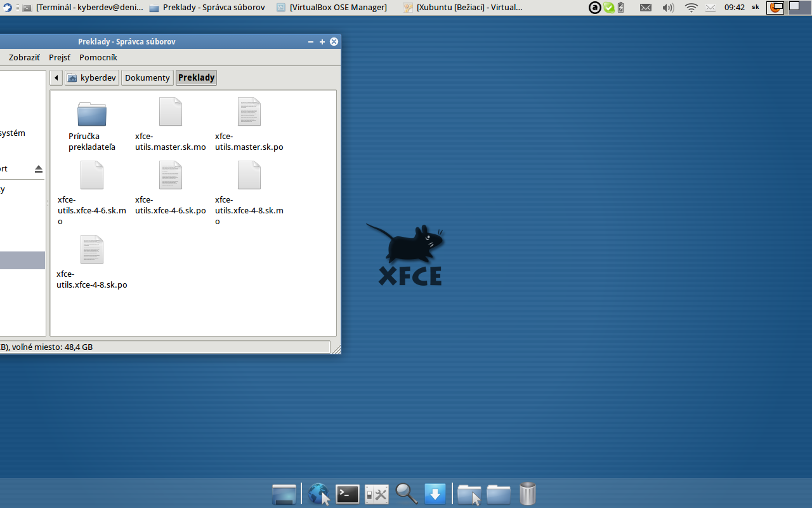Switch to first workspace with Firefox
812x508 pixels.
coord(775,8)
